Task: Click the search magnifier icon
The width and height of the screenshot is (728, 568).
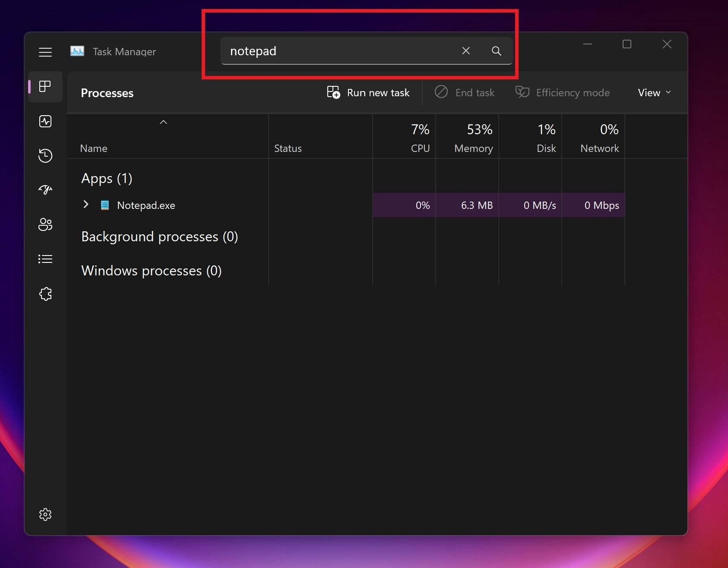Action: click(x=496, y=51)
